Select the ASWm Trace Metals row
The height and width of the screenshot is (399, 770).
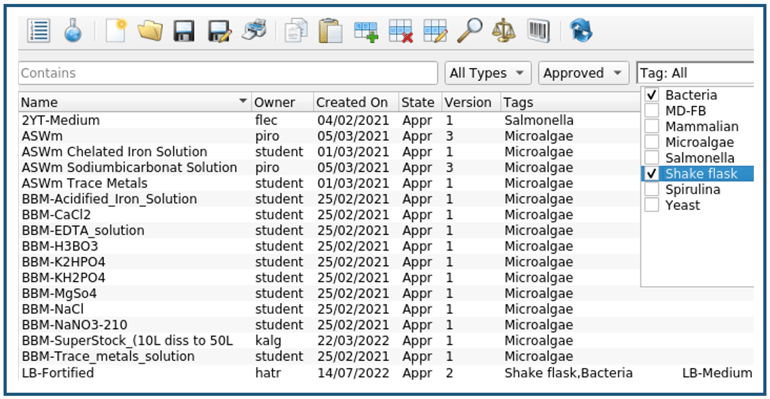pyautogui.click(x=329, y=183)
